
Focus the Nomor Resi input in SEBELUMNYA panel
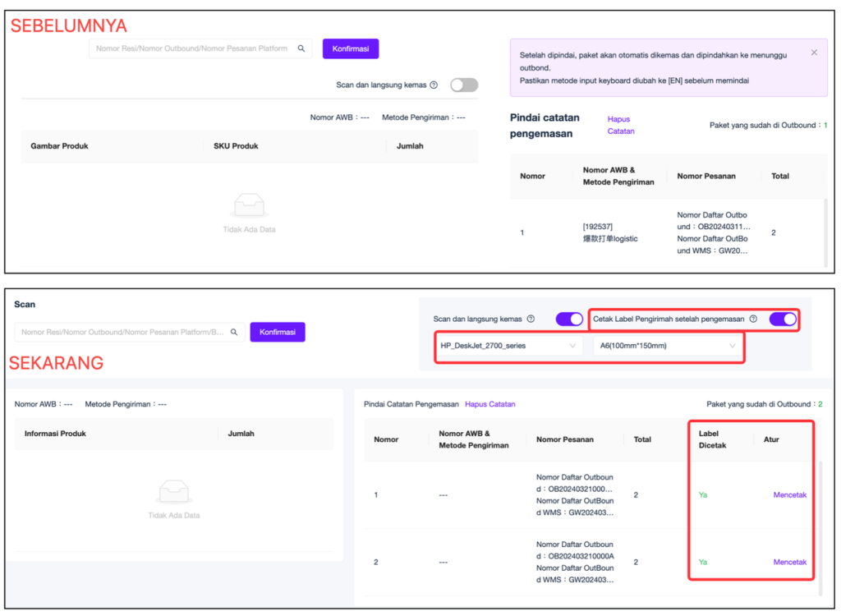193,48
